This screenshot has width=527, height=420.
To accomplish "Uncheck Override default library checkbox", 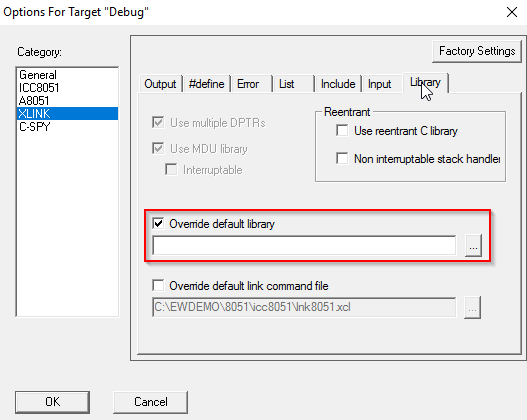I will point(158,224).
